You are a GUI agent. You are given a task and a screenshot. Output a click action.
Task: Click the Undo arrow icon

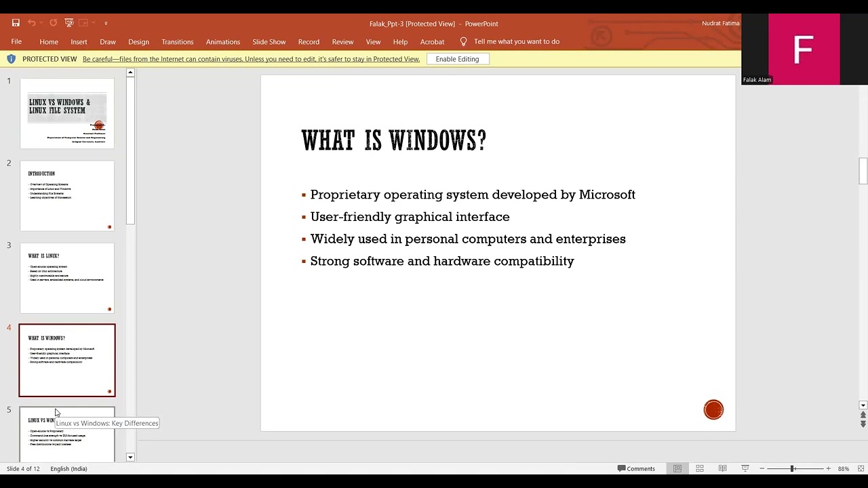pyautogui.click(x=31, y=23)
